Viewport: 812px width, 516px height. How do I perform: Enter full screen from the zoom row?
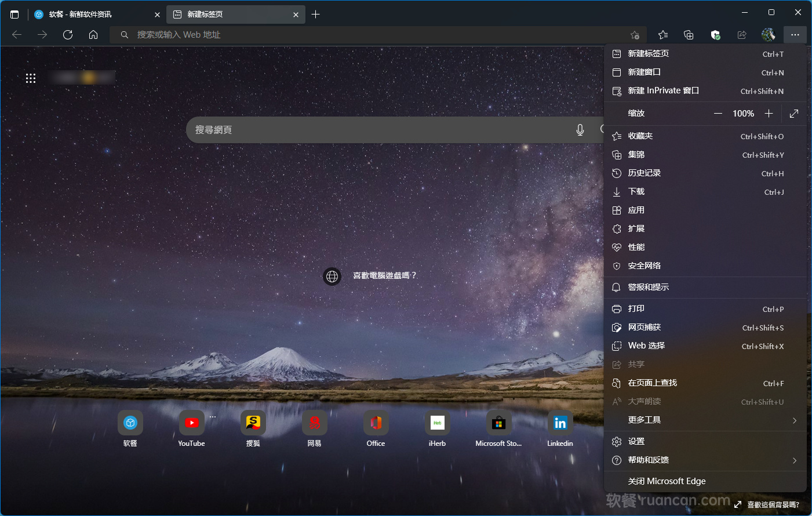pos(794,114)
